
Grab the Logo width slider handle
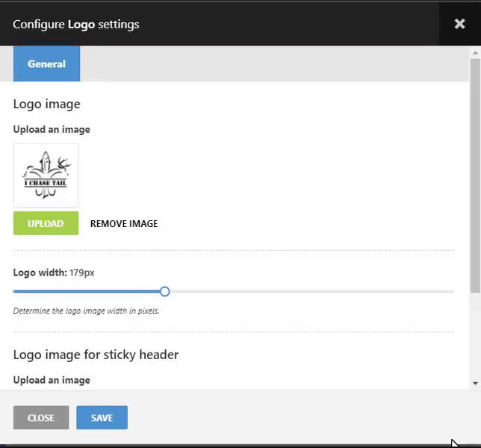[x=165, y=291]
